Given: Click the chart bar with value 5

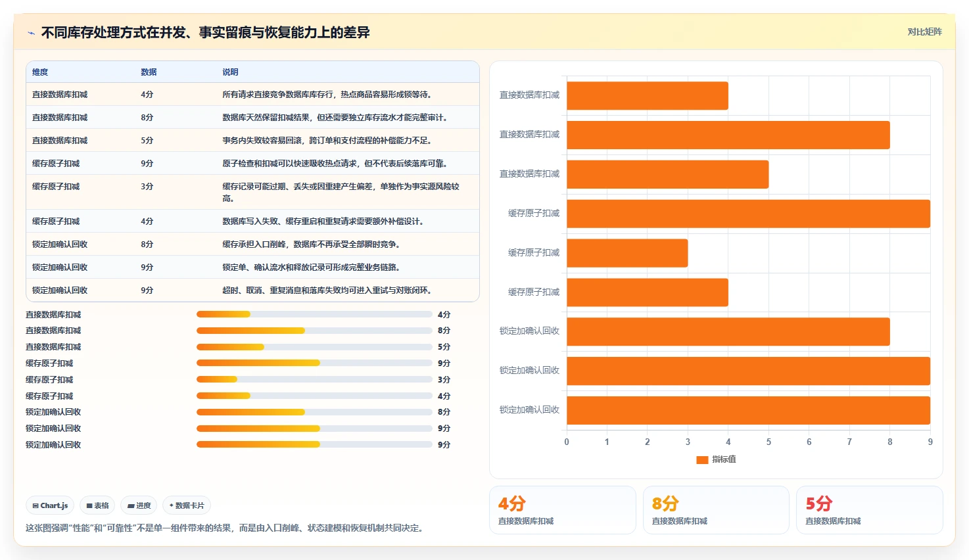Looking at the screenshot, I should coord(667,174).
